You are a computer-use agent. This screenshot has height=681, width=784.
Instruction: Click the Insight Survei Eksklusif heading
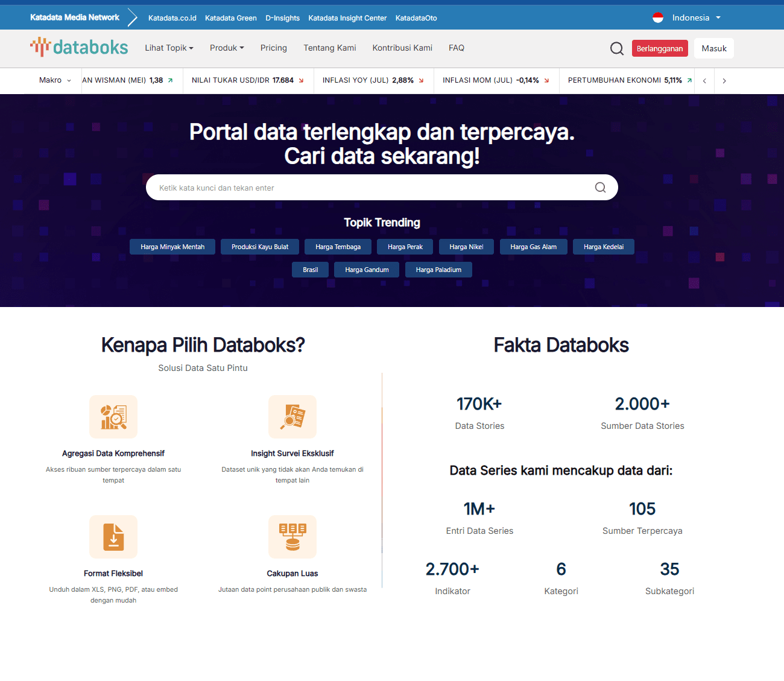292,454
